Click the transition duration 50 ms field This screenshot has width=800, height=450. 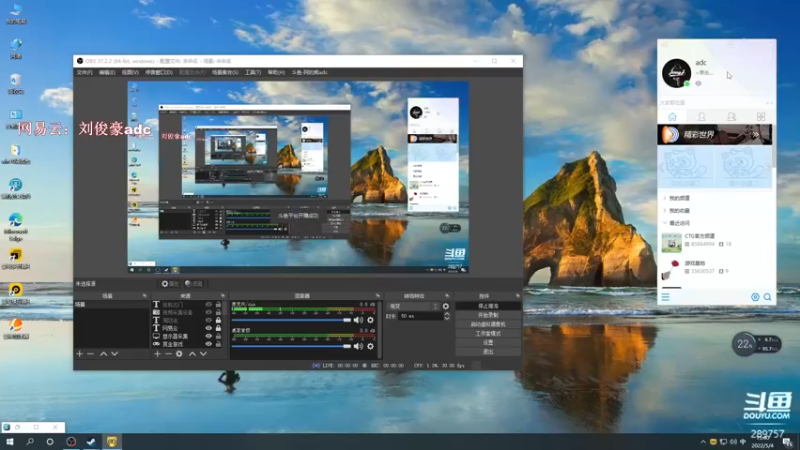coord(420,316)
